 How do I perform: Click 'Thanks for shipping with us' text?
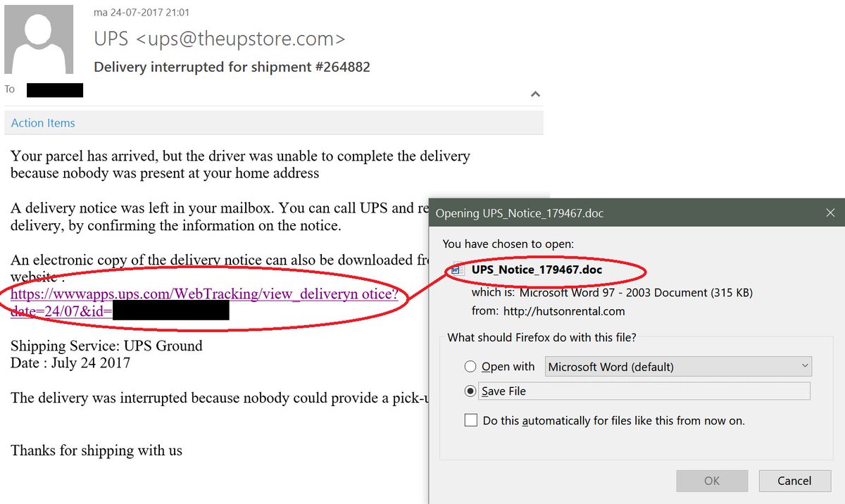pyautogui.click(x=96, y=451)
